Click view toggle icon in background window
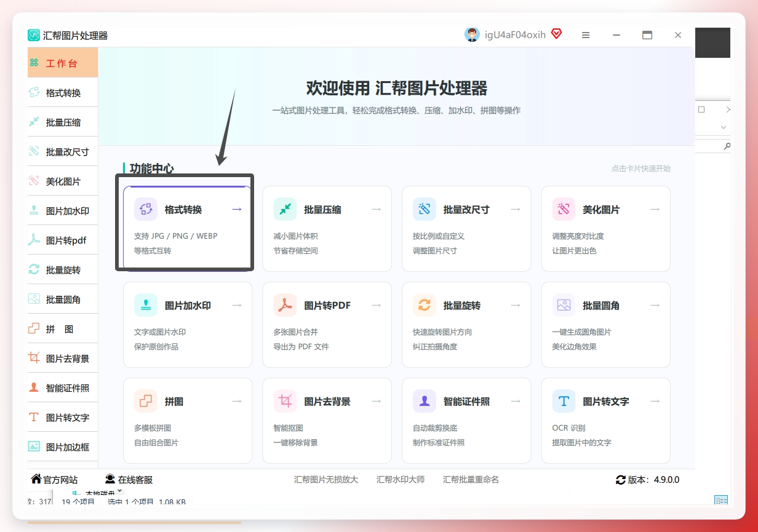 point(721,501)
